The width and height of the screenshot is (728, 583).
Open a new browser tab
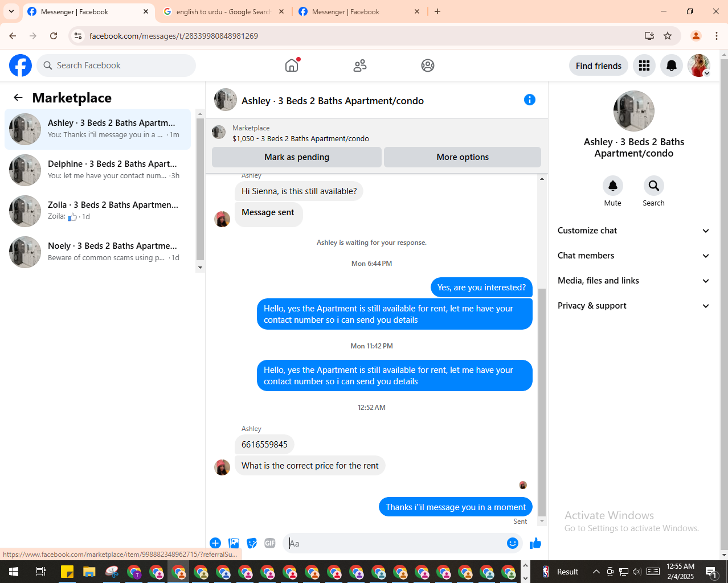click(437, 11)
